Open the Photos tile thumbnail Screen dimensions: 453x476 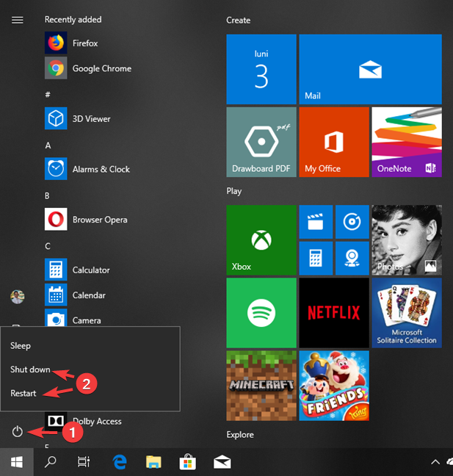pos(406,239)
